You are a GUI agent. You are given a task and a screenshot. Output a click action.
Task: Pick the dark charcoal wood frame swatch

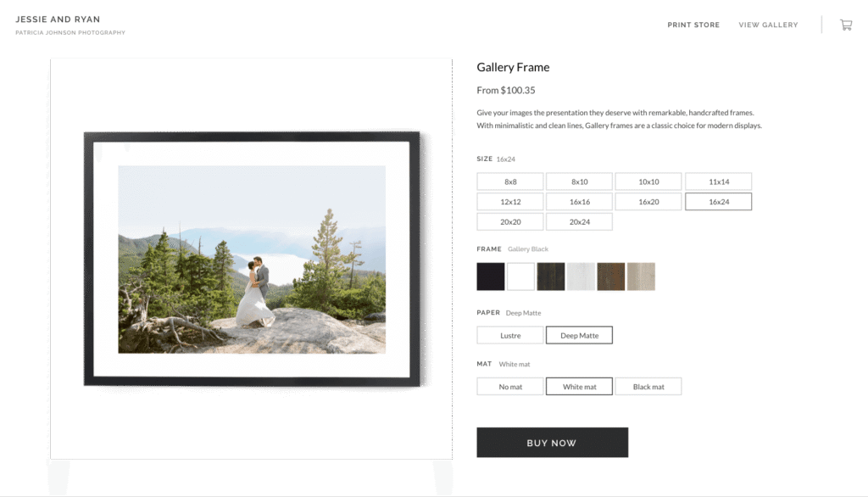(551, 276)
